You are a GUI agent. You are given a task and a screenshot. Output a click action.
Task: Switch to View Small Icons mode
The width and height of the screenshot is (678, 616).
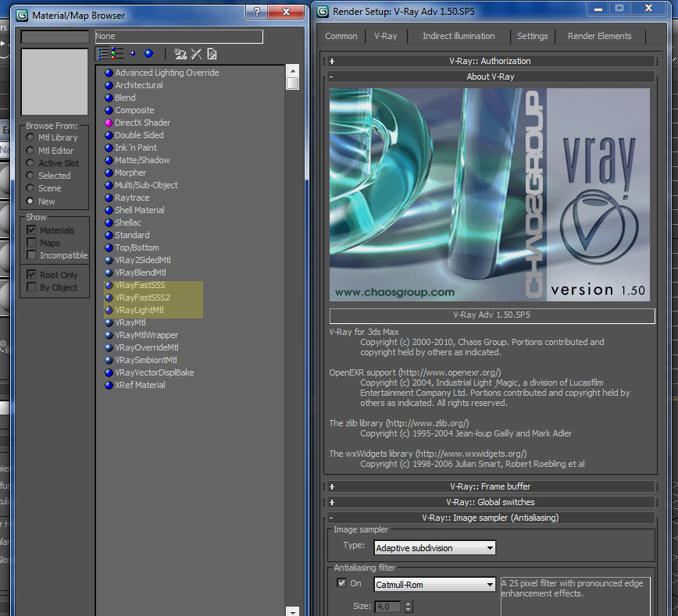pos(133,54)
